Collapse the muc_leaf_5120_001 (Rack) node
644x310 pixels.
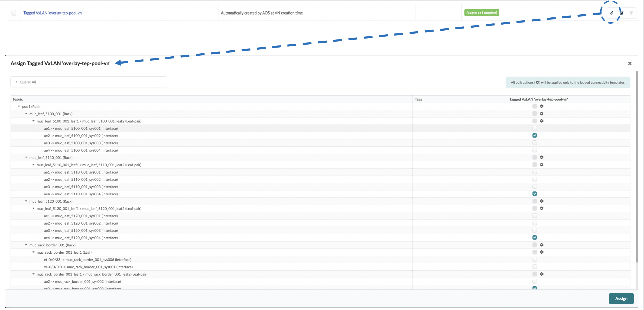26,201
